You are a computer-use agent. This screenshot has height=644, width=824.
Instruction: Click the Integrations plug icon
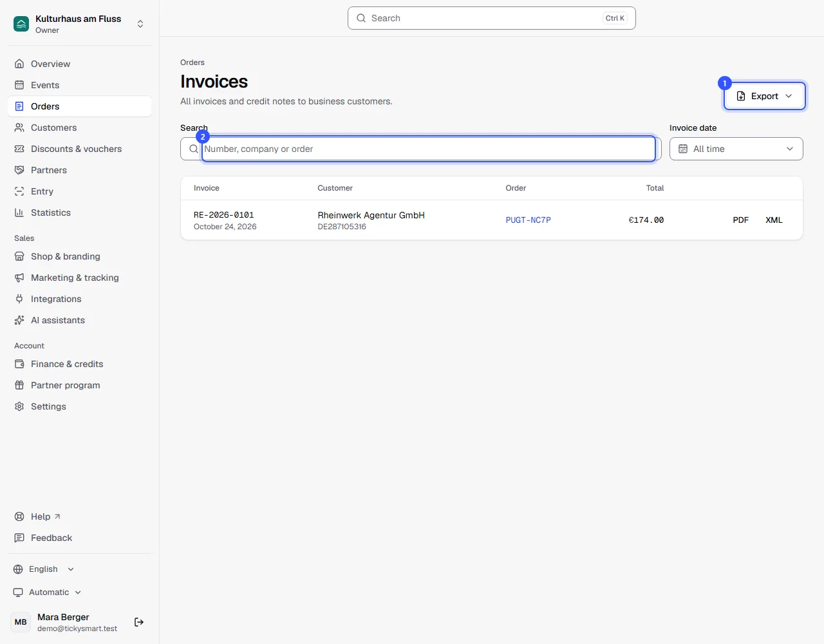(19, 299)
